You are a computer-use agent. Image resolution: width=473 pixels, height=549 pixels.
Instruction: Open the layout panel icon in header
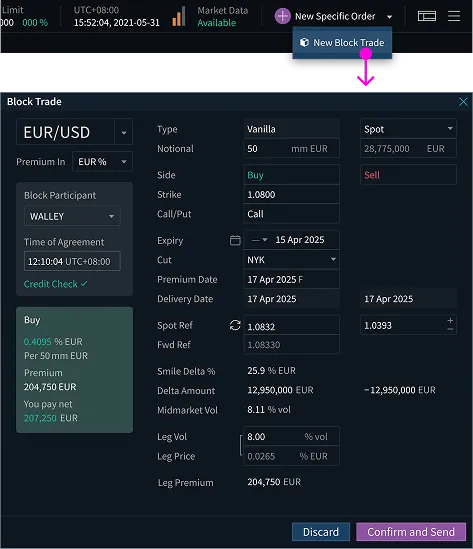[x=427, y=16]
